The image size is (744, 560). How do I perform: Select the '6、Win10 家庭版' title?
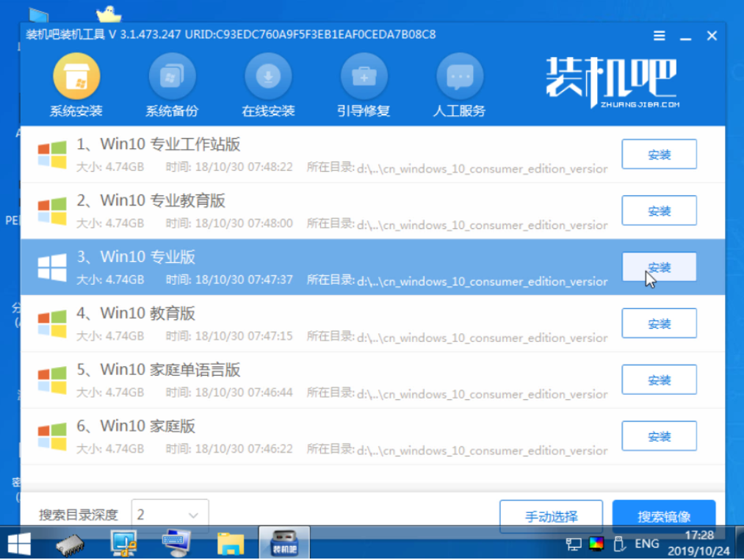coord(136,426)
